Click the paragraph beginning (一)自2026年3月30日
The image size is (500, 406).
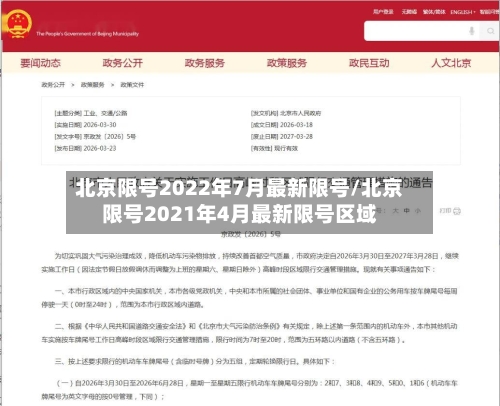tap(249, 390)
